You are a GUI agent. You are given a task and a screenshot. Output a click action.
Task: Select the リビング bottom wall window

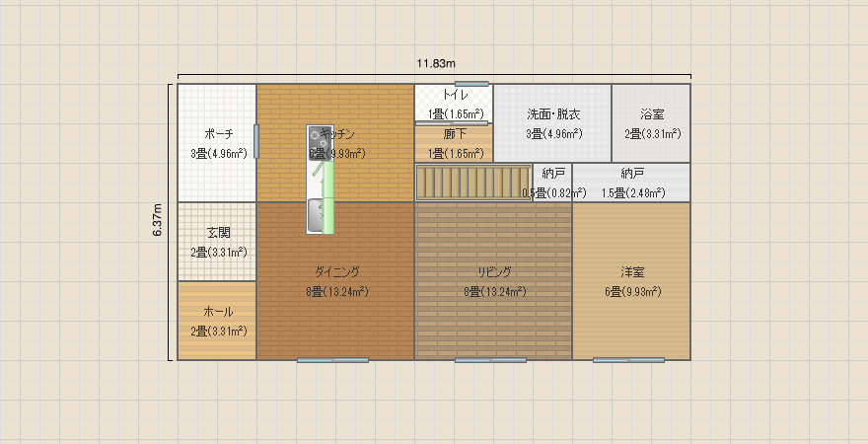coord(490,360)
